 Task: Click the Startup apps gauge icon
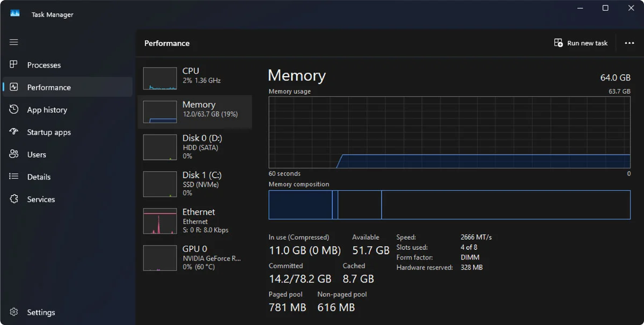[14, 132]
